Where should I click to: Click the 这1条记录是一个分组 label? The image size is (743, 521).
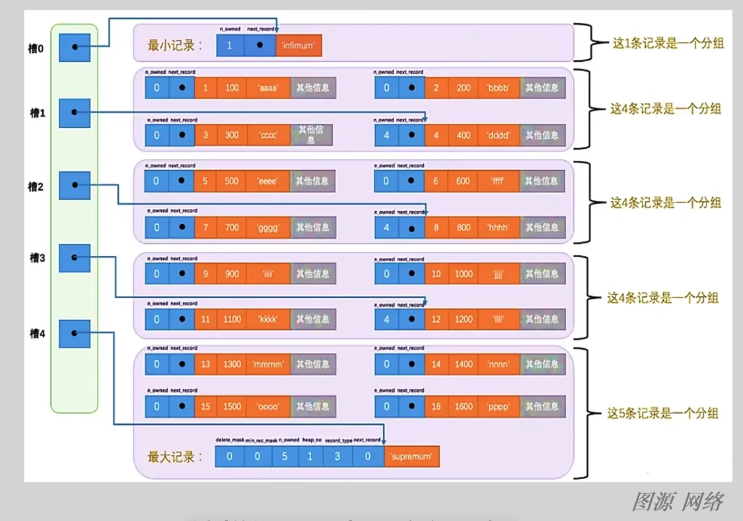click(661, 44)
